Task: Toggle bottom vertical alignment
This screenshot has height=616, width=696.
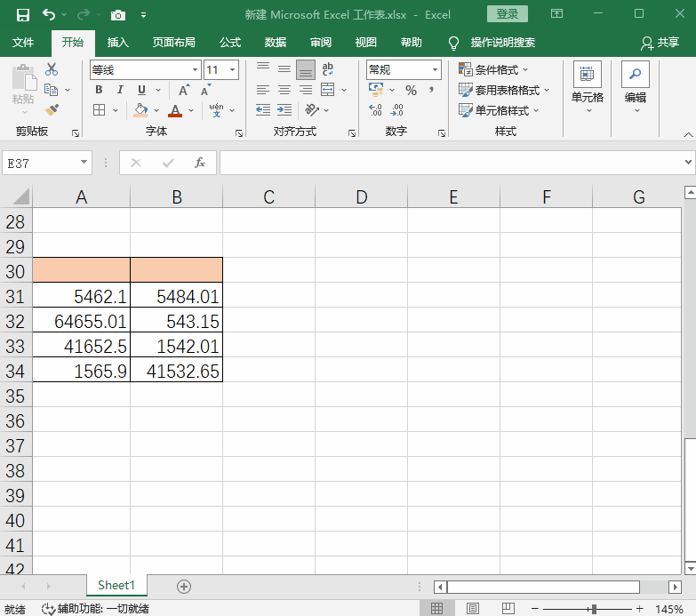Action: [x=306, y=69]
